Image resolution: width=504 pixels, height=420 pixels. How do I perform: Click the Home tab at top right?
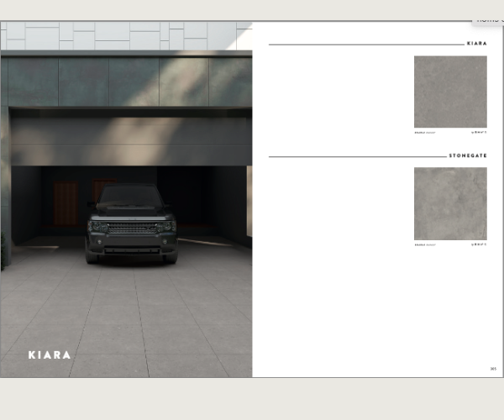coord(488,18)
